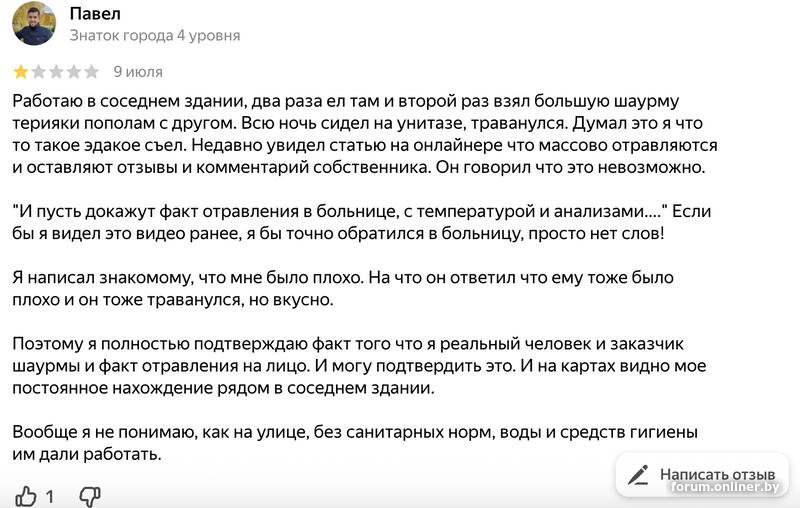The image size is (800, 508).
Task: Open the reviewer name Павел
Action: click(94, 13)
